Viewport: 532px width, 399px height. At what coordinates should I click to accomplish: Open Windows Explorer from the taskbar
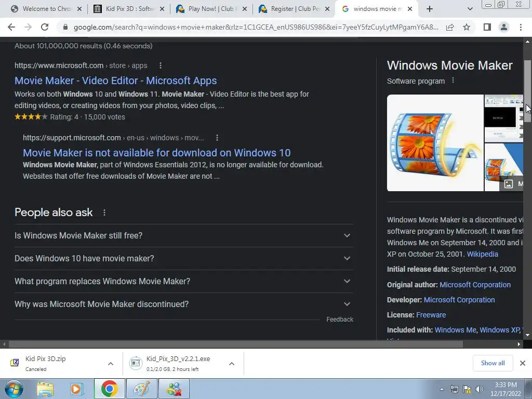click(x=45, y=389)
